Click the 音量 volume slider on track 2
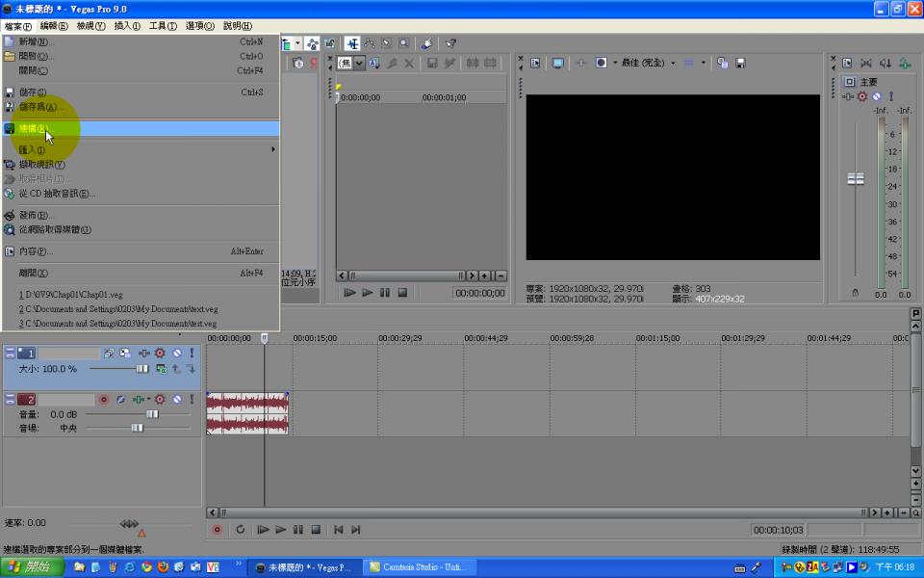Screen dimensions: 924x578 [151, 414]
